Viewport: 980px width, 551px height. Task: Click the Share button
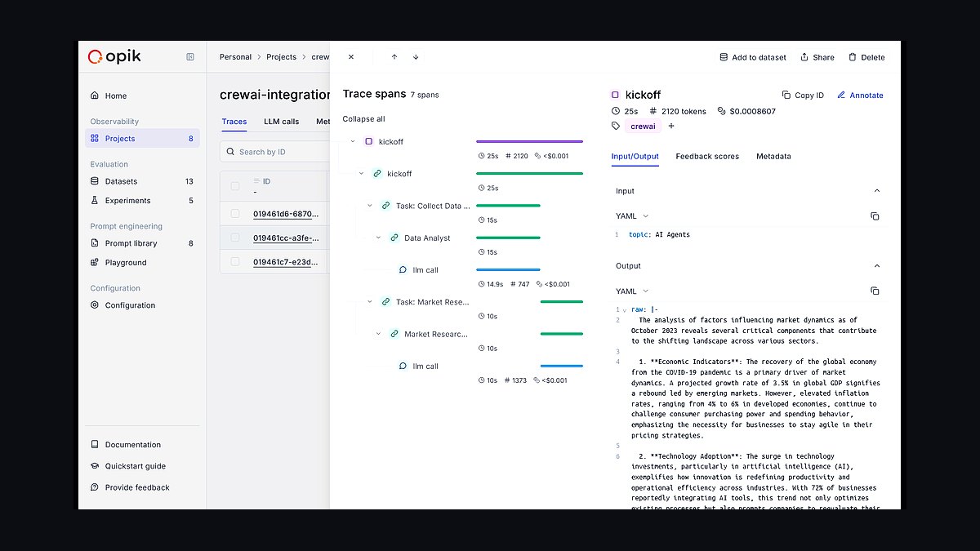click(x=817, y=57)
